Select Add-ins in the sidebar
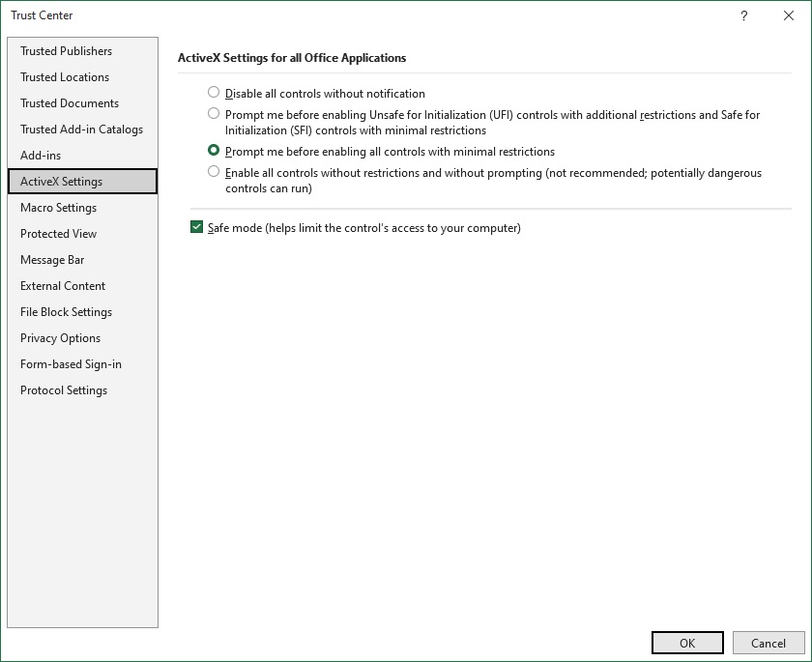Screen dimensions: 812x662 click(x=41, y=156)
